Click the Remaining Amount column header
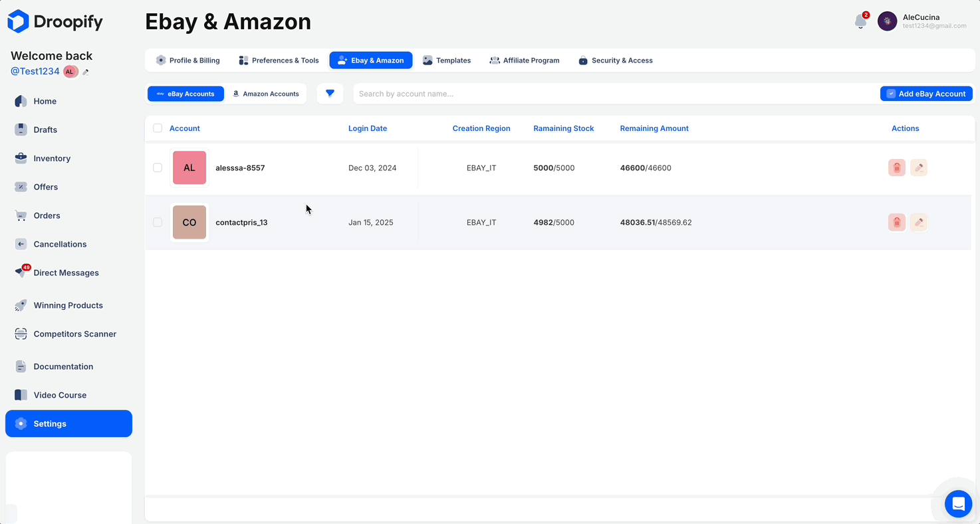This screenshot has height=524, width=980. (x=654, y=128)
